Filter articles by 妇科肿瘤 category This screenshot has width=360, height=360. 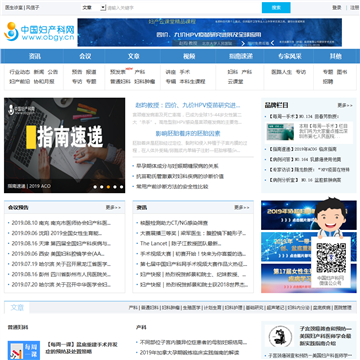[170, 308]
